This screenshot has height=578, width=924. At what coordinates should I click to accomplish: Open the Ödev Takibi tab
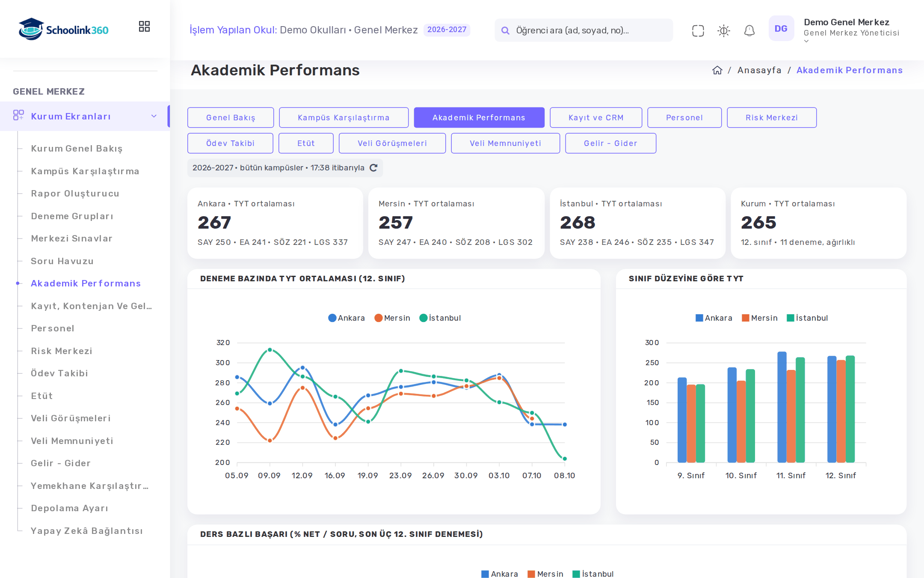point(230,143)
